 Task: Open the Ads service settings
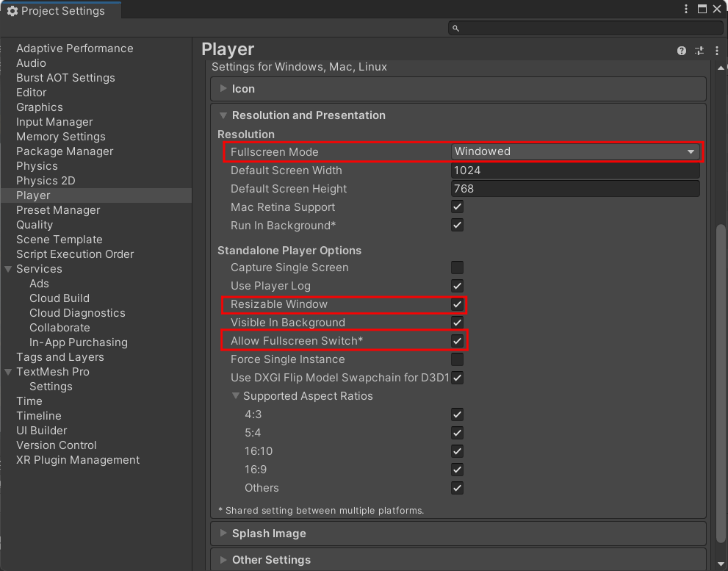[x=39, y=284]
